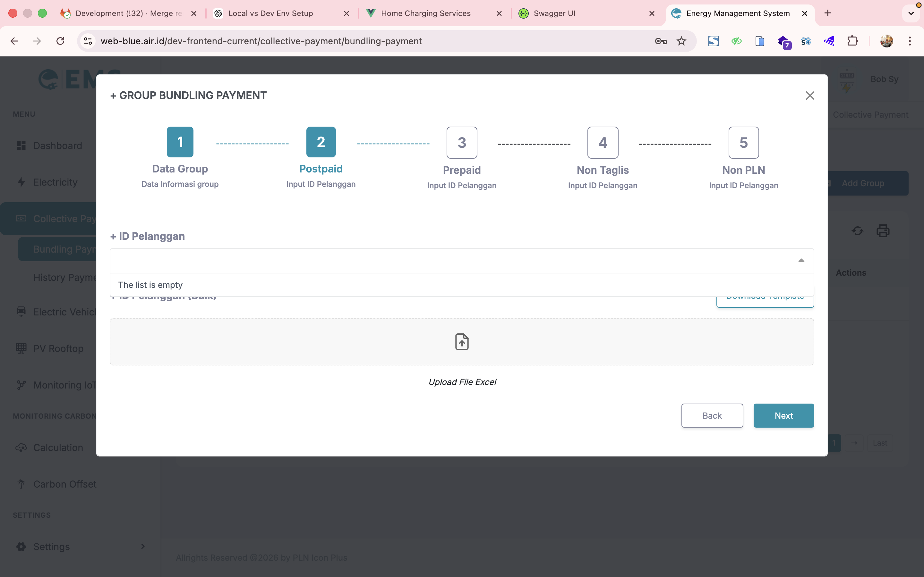Viewport: 924px width, 577px height.
Task: Switch to the Swagger UI tab
Action: [x=554, y=13]
